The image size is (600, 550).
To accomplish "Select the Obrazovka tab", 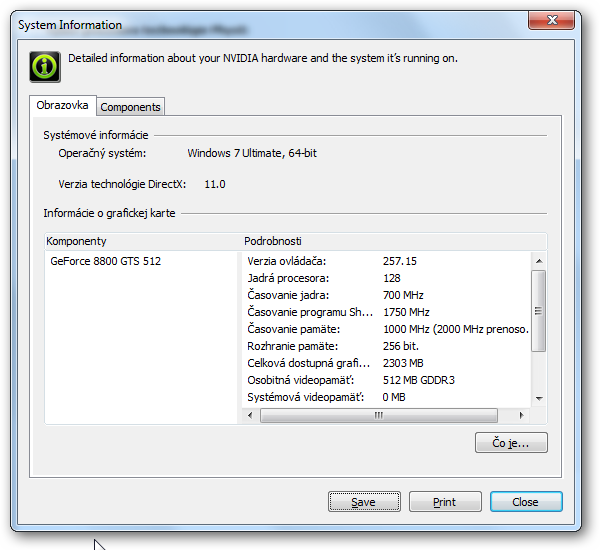I will (62, 105).
